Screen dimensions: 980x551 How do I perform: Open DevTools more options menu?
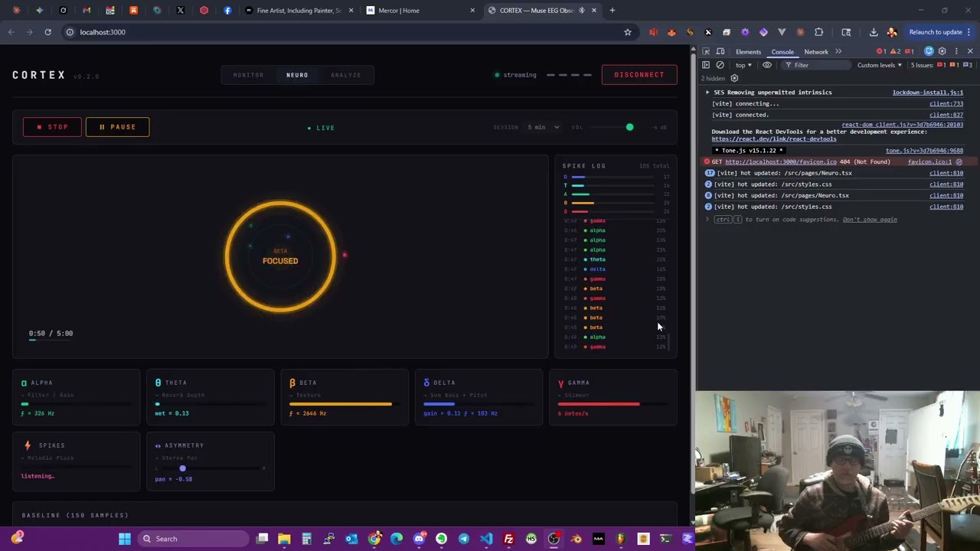click(x=956, y=52)
